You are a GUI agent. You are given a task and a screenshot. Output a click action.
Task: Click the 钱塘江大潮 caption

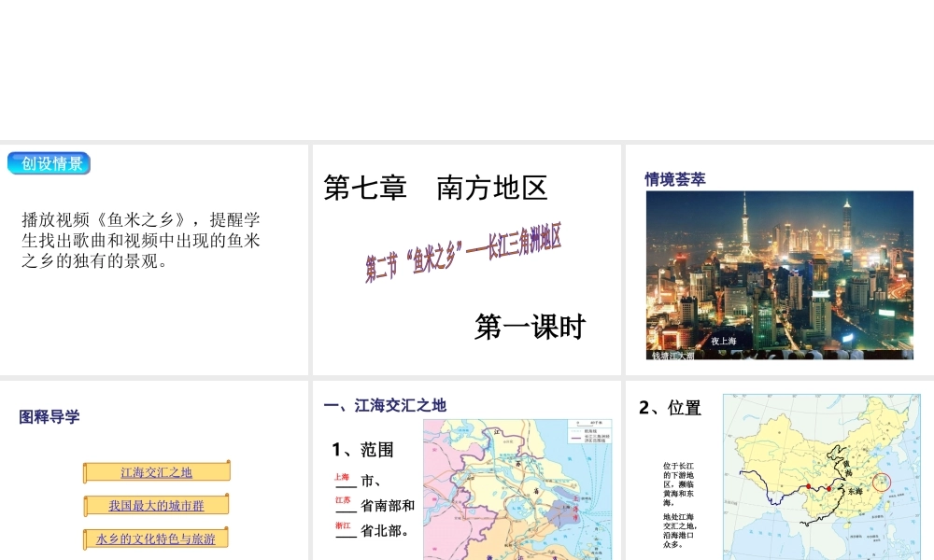(x=673, y=356)
